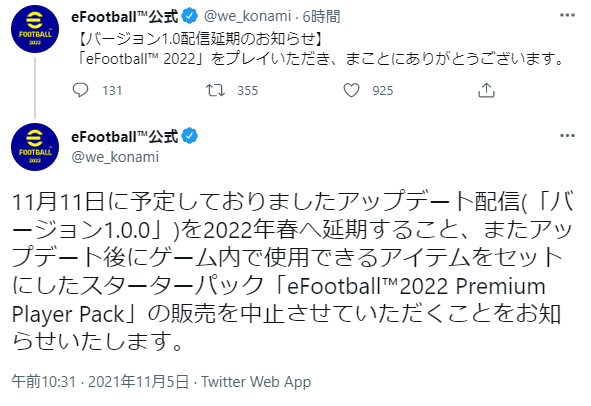The width and height of the screenshot is (591, 406).
Task: Click the 355 retweet count
Action: coord(248,91)
